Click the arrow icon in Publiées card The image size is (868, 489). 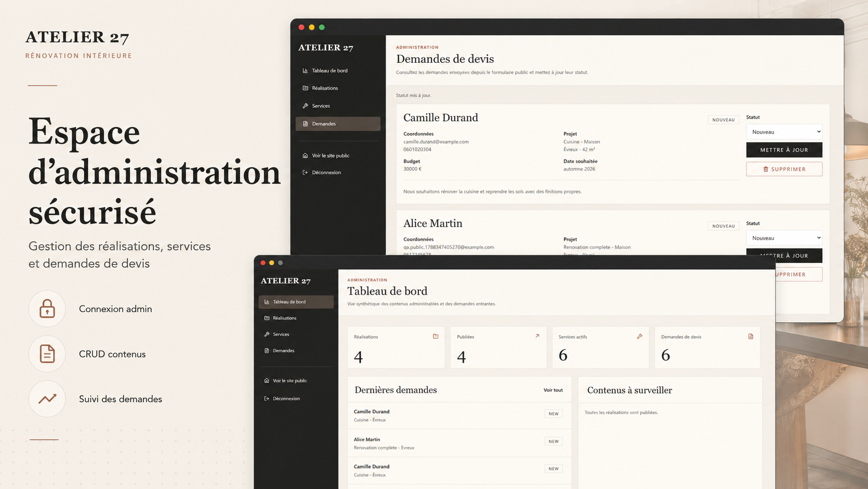pyautogui.click(x=537, y=336)
